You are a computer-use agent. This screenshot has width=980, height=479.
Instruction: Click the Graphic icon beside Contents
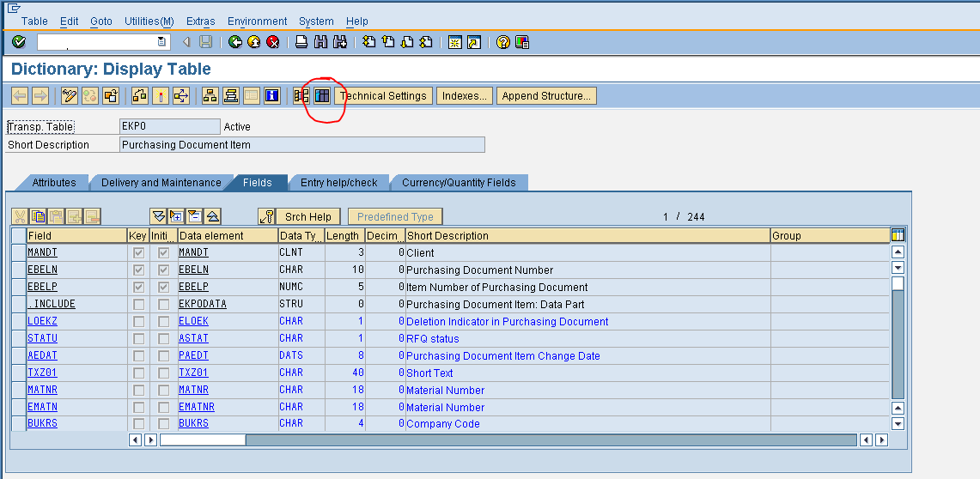(x=301, y=95)
